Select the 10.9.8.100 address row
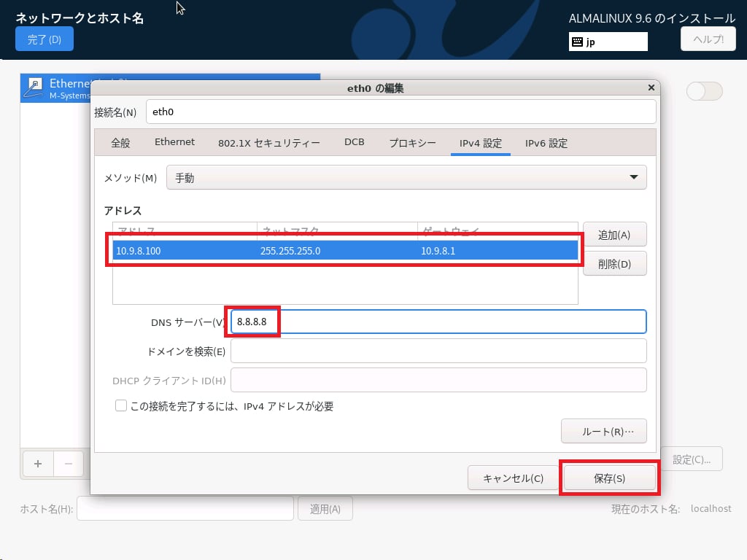The width and height of the screenshot is (747, 560). 345,251
